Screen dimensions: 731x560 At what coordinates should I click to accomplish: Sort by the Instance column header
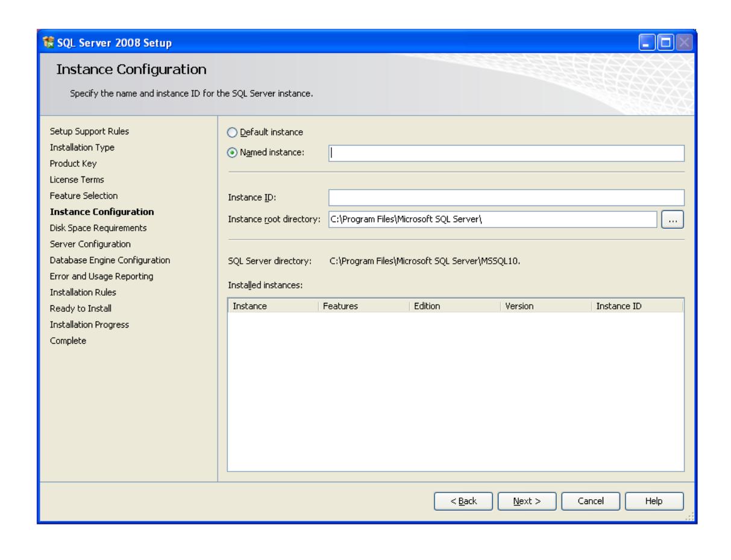273,306
